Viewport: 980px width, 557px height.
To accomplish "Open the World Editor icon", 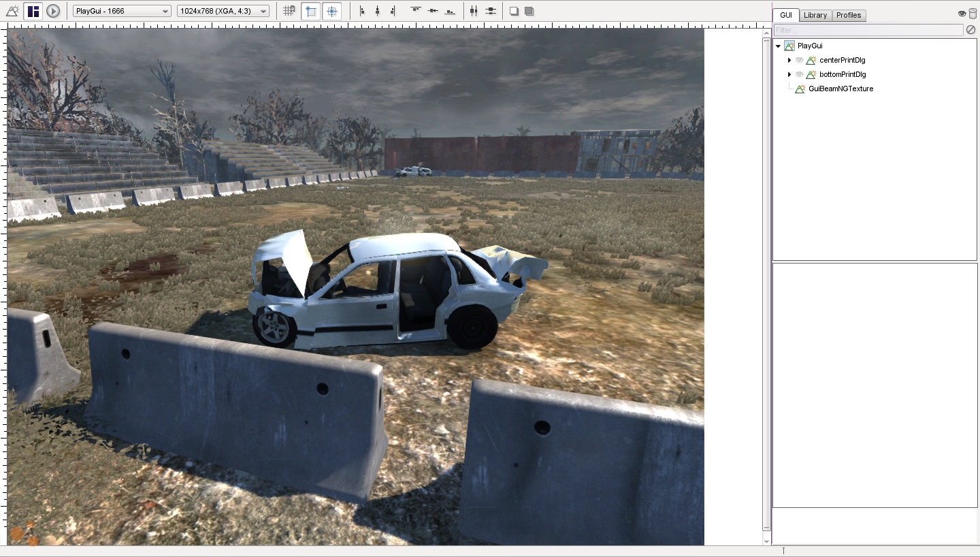I will click(x=12, y=11).
